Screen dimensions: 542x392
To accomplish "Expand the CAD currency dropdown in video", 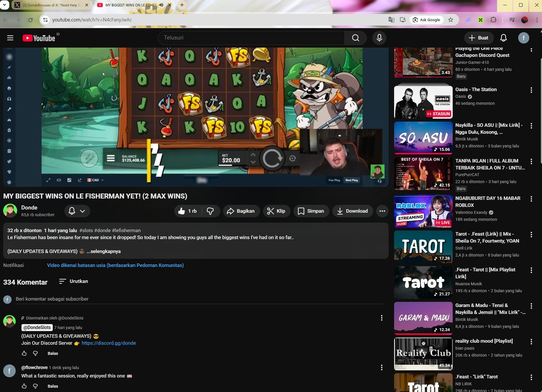I will coord(95,180).
